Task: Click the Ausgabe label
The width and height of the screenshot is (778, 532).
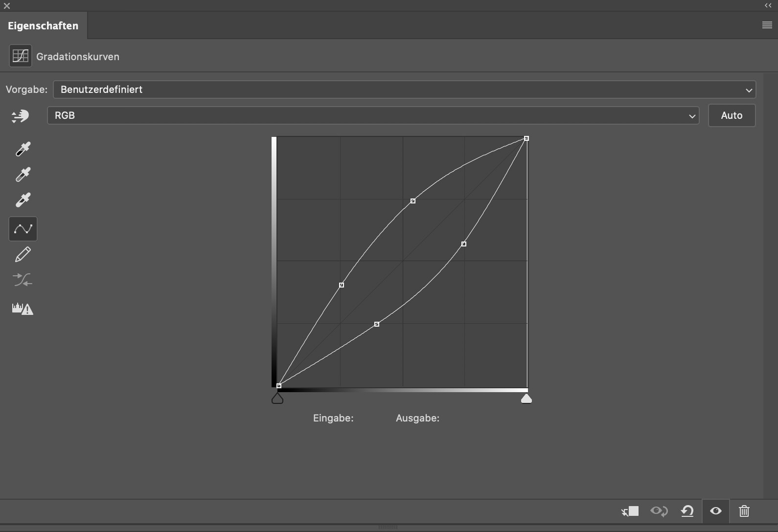Action: coord(417,419)
